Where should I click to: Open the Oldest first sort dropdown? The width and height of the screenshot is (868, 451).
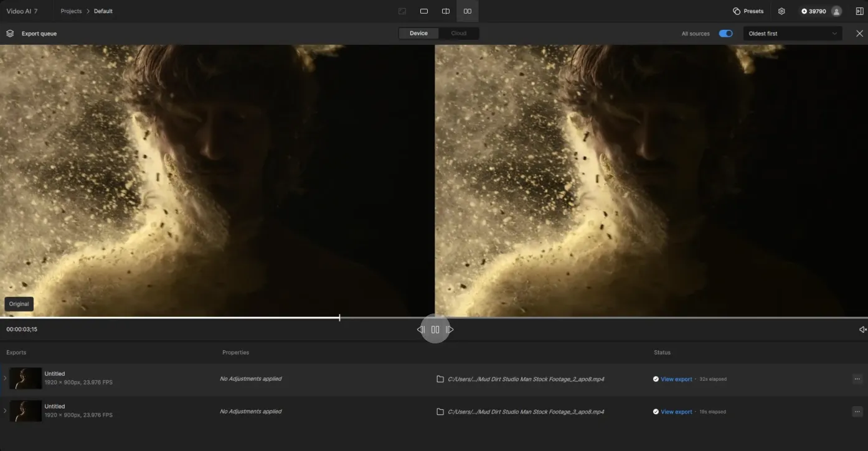[792, 34]
